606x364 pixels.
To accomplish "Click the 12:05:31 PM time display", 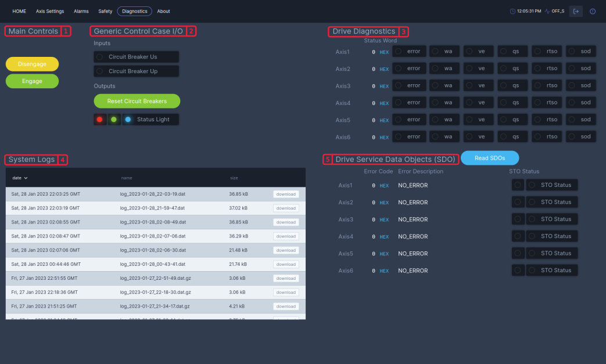I will pyautogui.click(x=529, y=11).
